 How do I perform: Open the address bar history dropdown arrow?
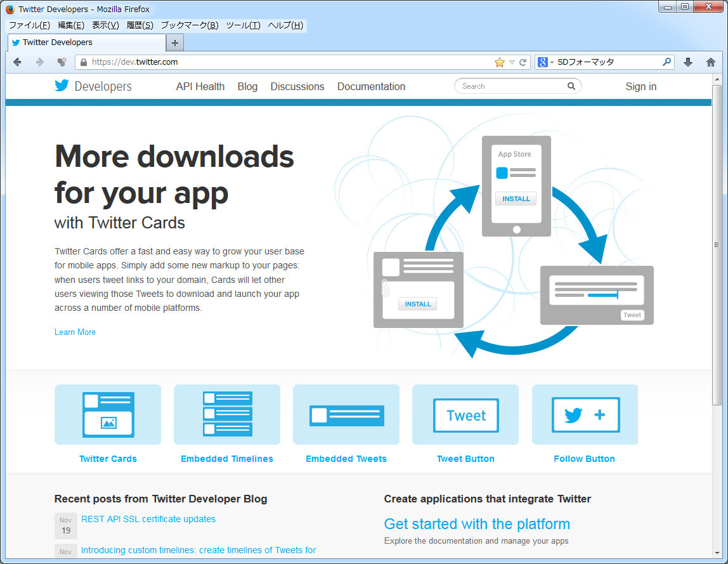tap(512, 62)
